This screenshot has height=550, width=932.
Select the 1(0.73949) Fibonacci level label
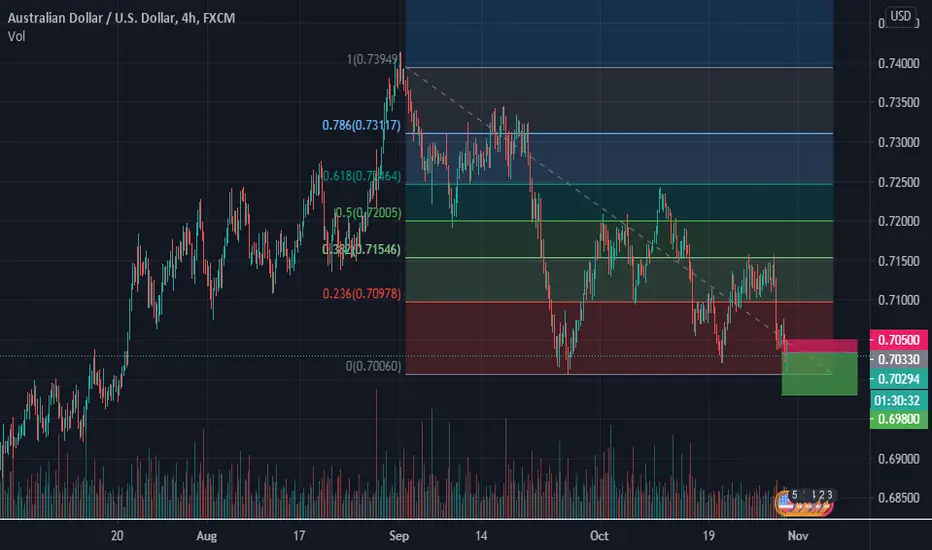click(x=373, y=59)
